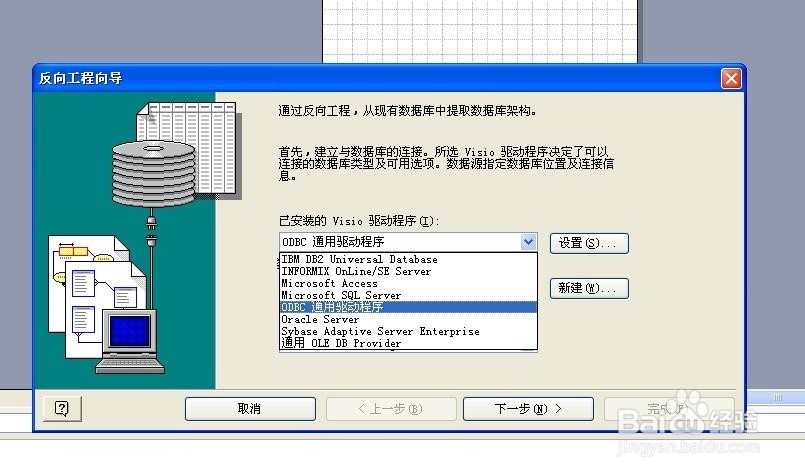Cancel the wizard with 取消 button
This screenshot has width=805, height=475.
click(x=250, y=409)
